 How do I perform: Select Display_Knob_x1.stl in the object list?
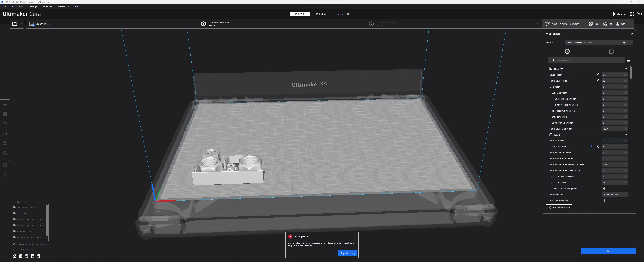[26, 207]
